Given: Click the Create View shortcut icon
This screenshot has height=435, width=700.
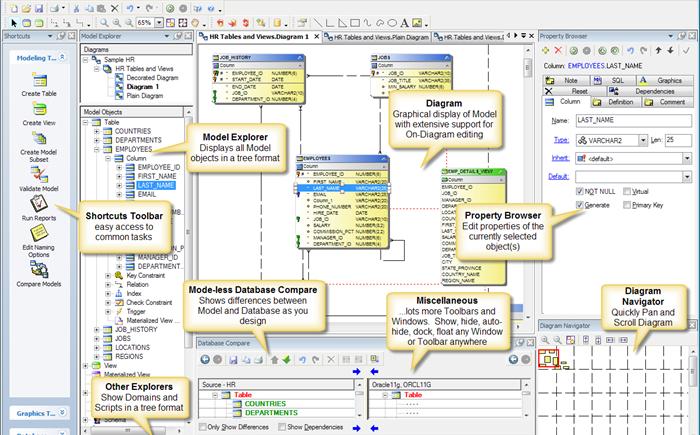Looking at the screenshot, I should pyautogui.click(x=39, y=109).
